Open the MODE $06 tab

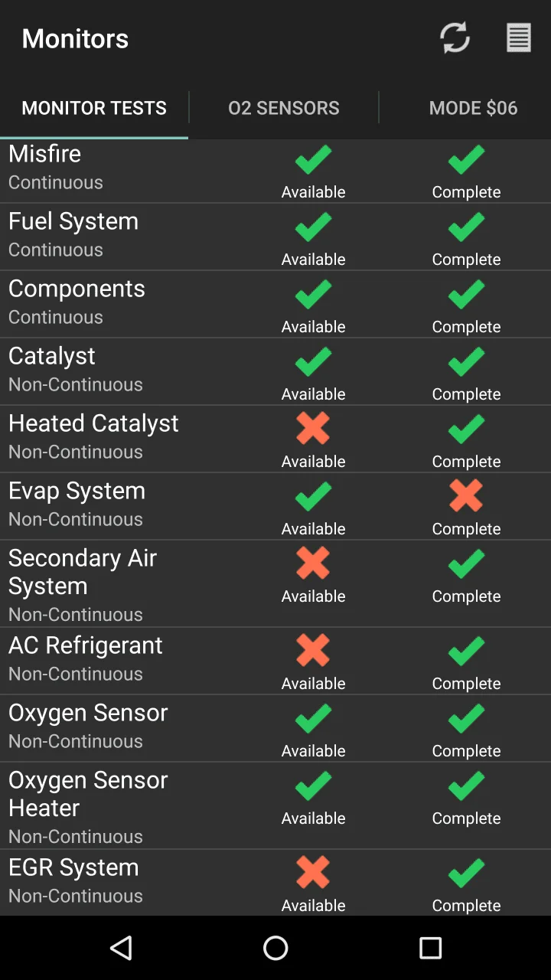coord(473,108)
